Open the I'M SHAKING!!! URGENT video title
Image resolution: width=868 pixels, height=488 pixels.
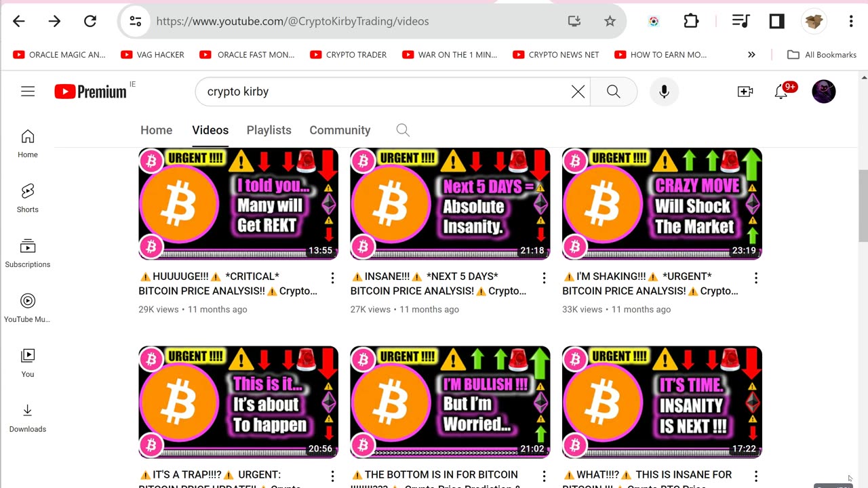click(x=650, y=283)
